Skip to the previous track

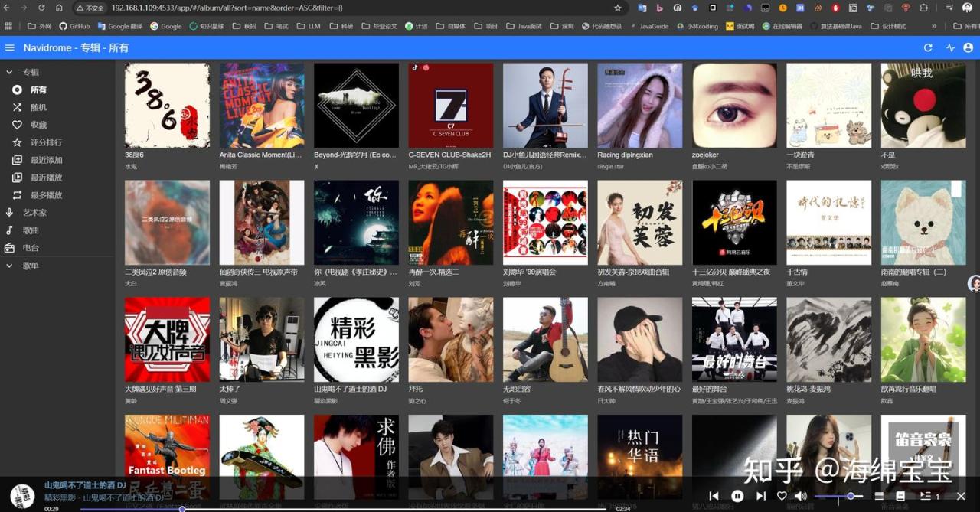[714, 496]
